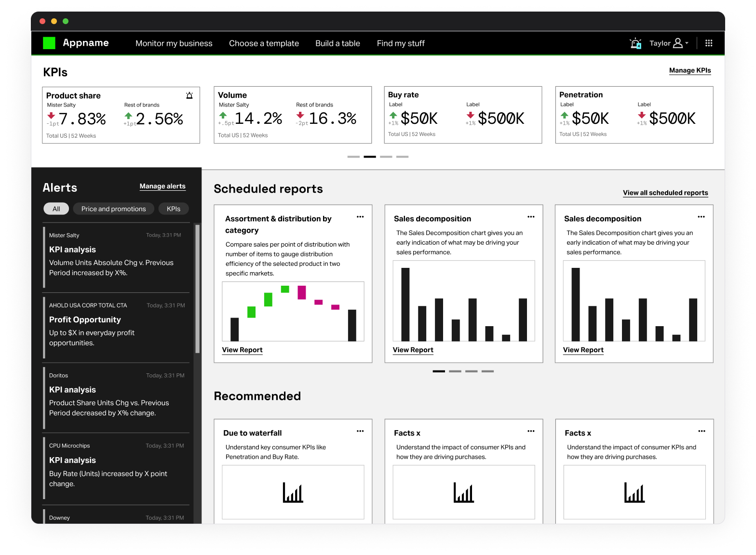Click the Alerts panel scrollbar

197,289
